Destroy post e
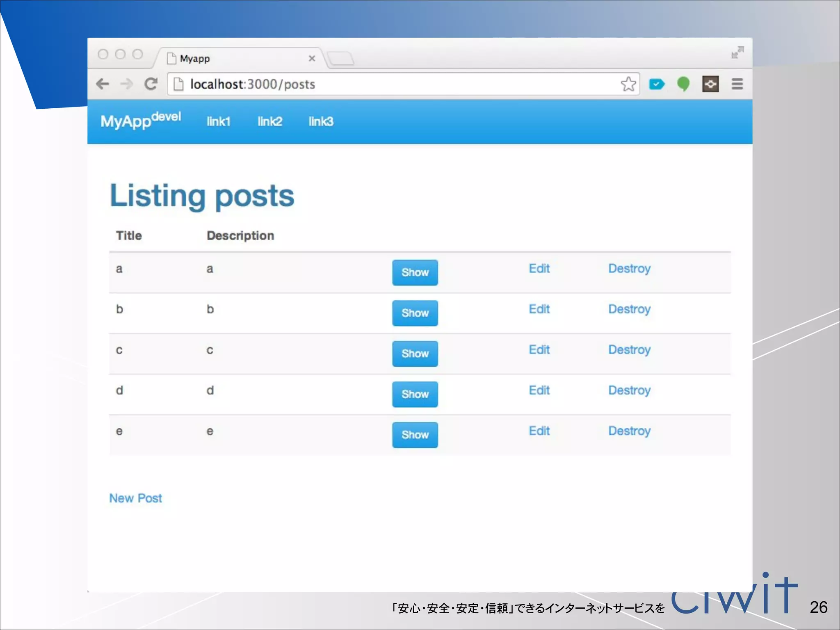 tap(629, 431)
